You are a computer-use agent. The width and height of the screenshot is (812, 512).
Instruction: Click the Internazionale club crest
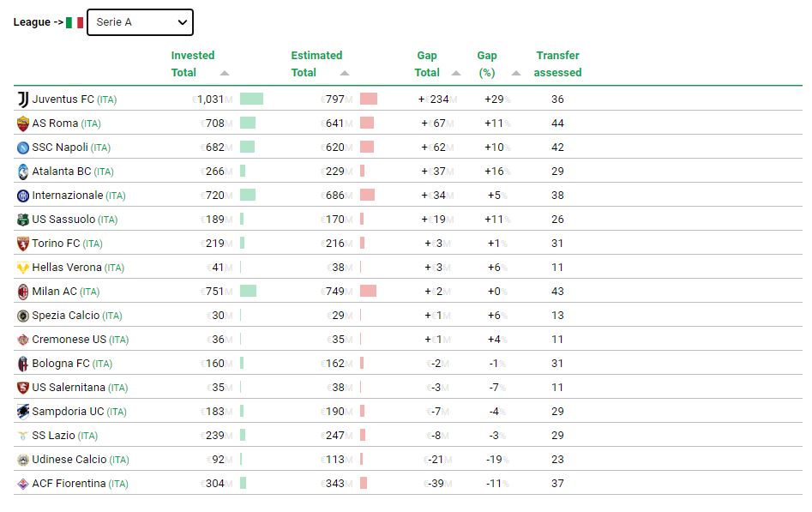point(23,196)
